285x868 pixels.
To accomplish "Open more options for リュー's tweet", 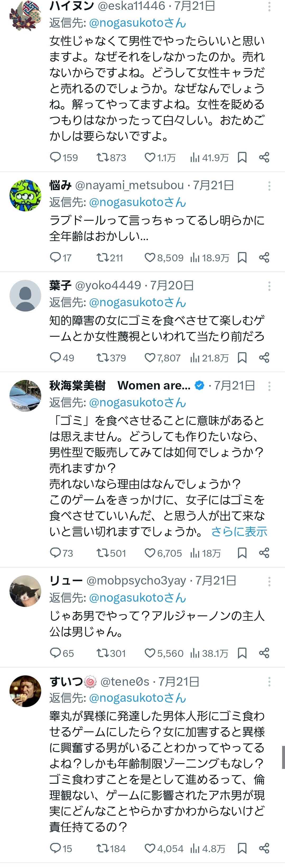I will point(269,581).
